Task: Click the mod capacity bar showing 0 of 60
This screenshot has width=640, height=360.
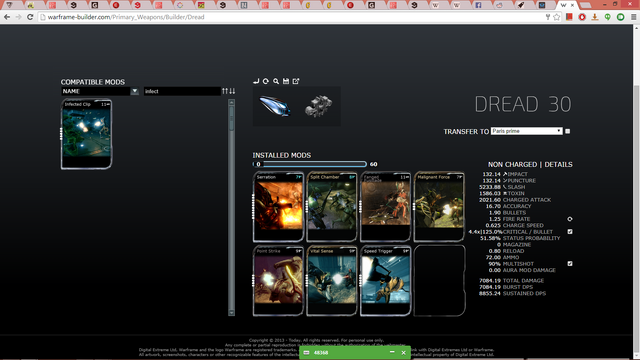Action: click(x=309, y=164)
